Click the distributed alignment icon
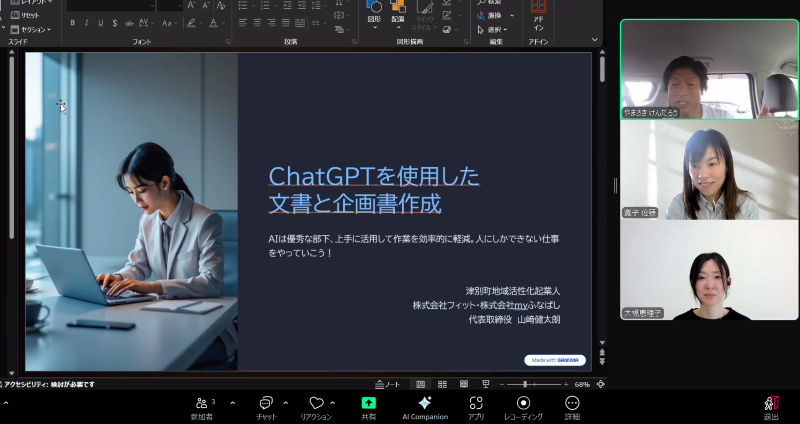Screen dimensions: 800x424 point(300,23)
